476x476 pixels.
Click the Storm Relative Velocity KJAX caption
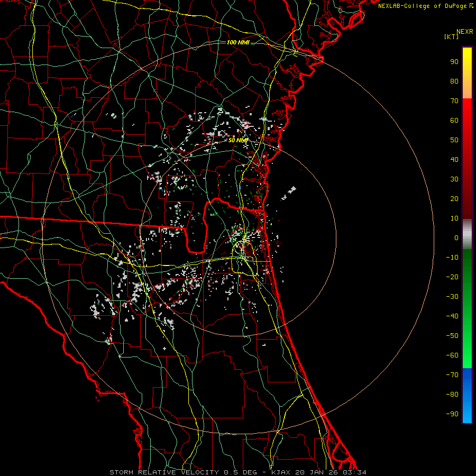click(x=238, y=472)
